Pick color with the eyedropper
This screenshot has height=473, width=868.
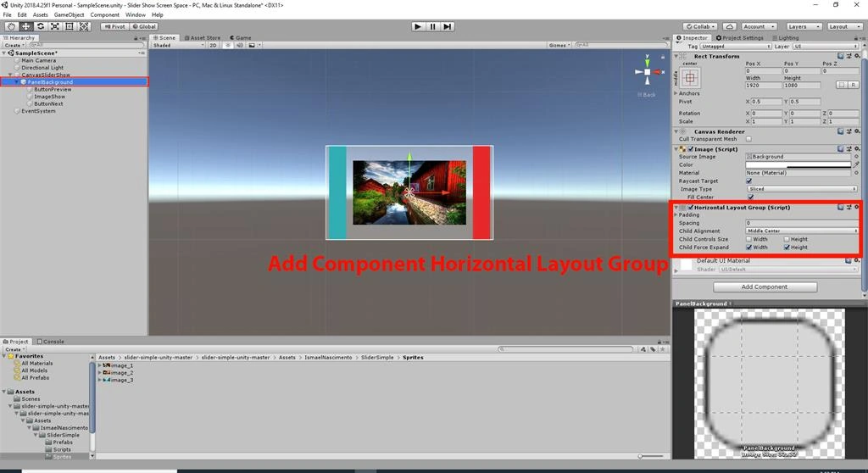pyautogui.click(x=856, y=165)
